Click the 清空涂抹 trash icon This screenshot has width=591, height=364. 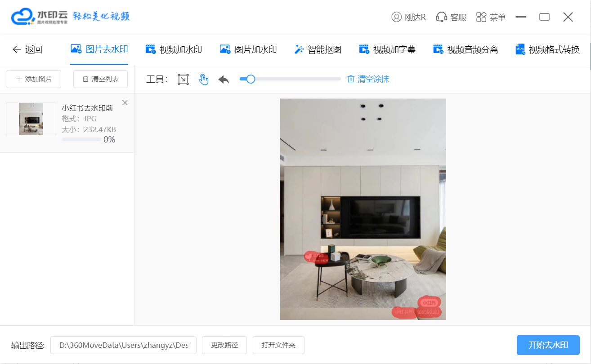pos(351,79)
